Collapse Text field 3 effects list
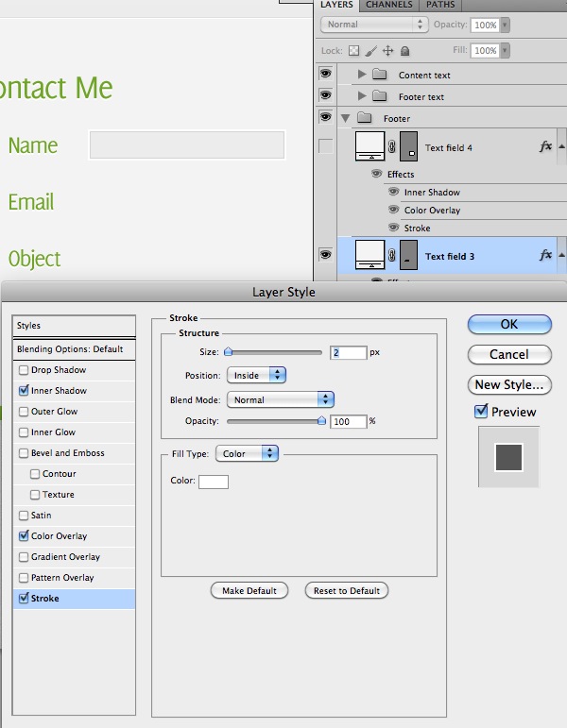 561,254
